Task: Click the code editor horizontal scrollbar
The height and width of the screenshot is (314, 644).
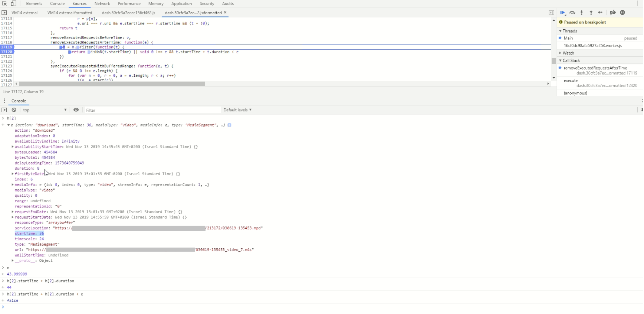Action: [112, 84]
